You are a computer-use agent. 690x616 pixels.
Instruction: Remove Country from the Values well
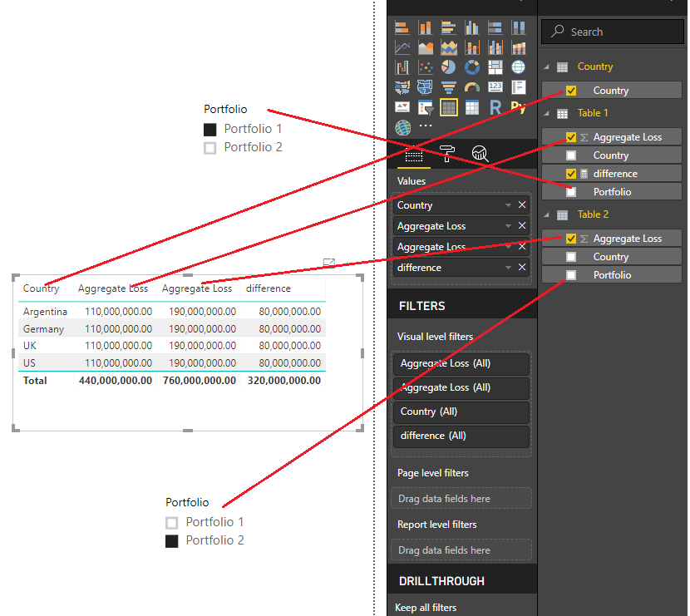pyautogui.click(x=522, y=205)
